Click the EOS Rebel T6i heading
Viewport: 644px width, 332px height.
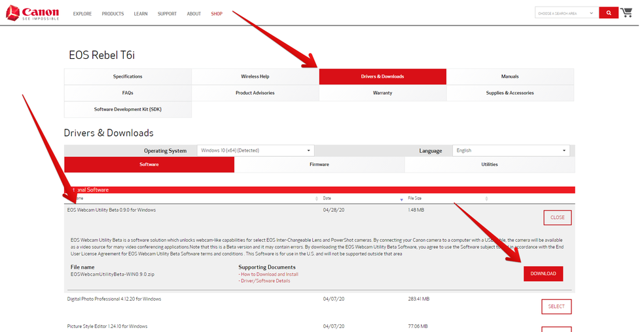(102, 56)
